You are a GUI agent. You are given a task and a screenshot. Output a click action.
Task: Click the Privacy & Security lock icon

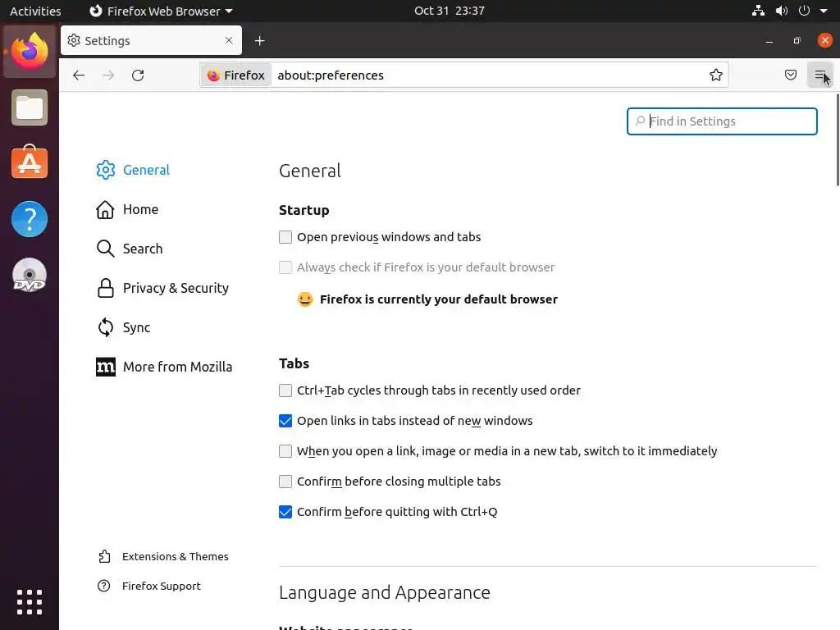pyautogui.click(x=106, y=288)
